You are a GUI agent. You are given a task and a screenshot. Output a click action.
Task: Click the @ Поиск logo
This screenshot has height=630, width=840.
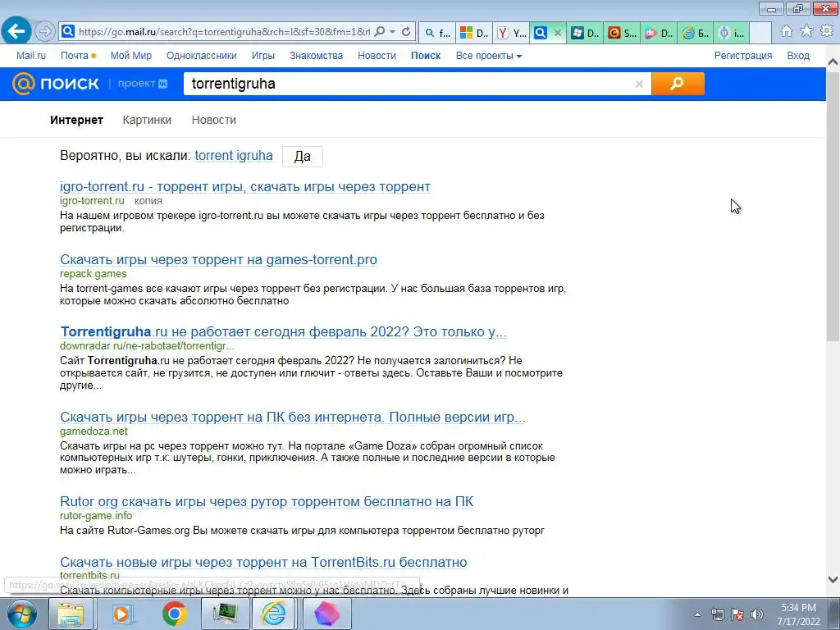(55, 84)
